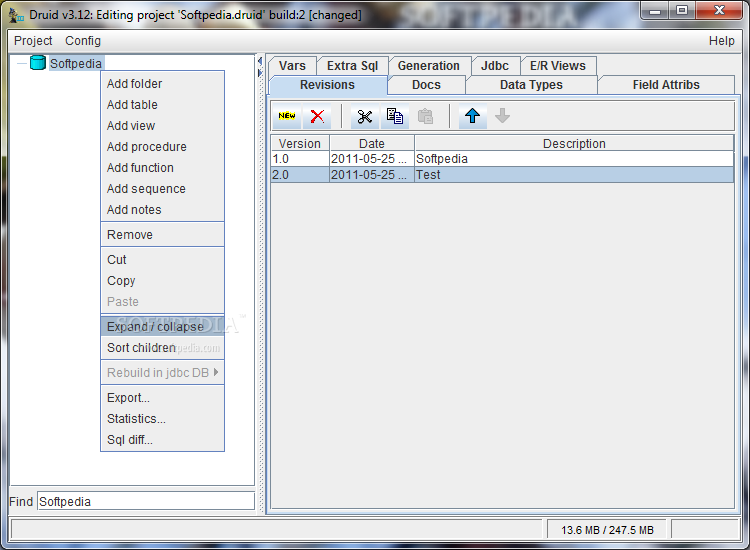Select version 1.0 cell

click(300, 159)
